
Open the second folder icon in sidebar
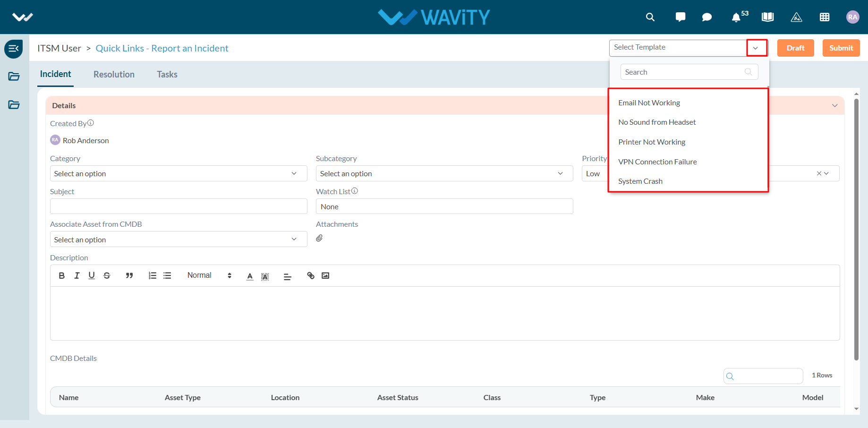pyautogui.click(x=14, y=105)
